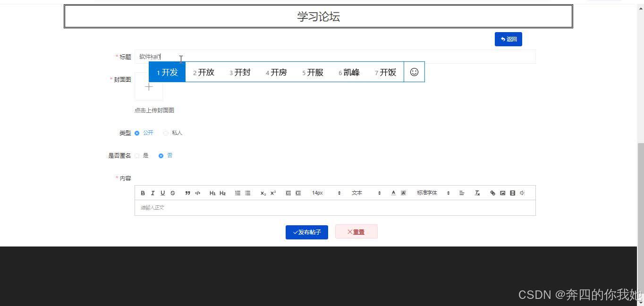Pick IME candidate 2 开放

[203, 72]
